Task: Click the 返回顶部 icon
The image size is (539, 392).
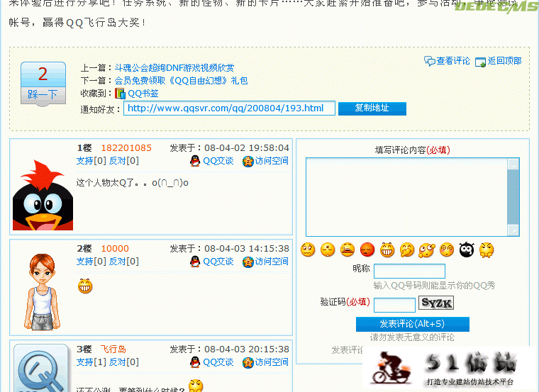Action: click(480, 62)
